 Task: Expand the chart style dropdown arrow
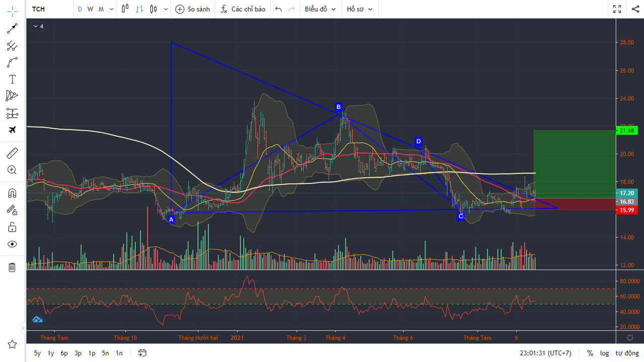(x=166, y=9)
